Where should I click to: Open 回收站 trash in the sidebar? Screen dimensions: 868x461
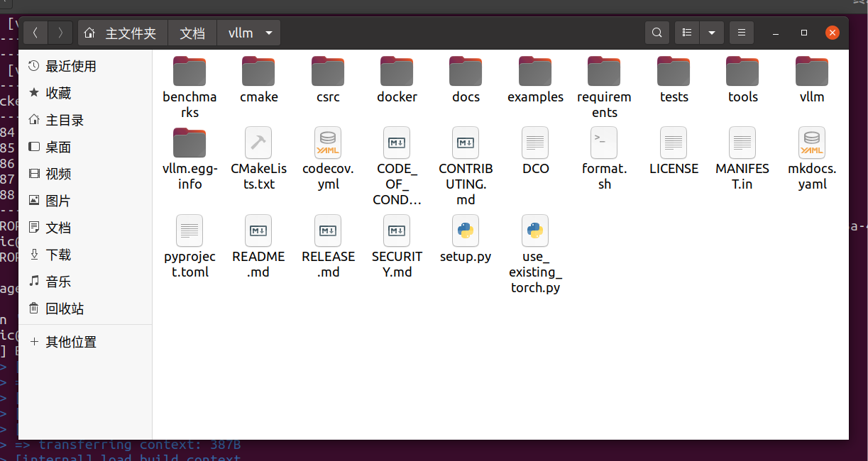click(85, 309)
